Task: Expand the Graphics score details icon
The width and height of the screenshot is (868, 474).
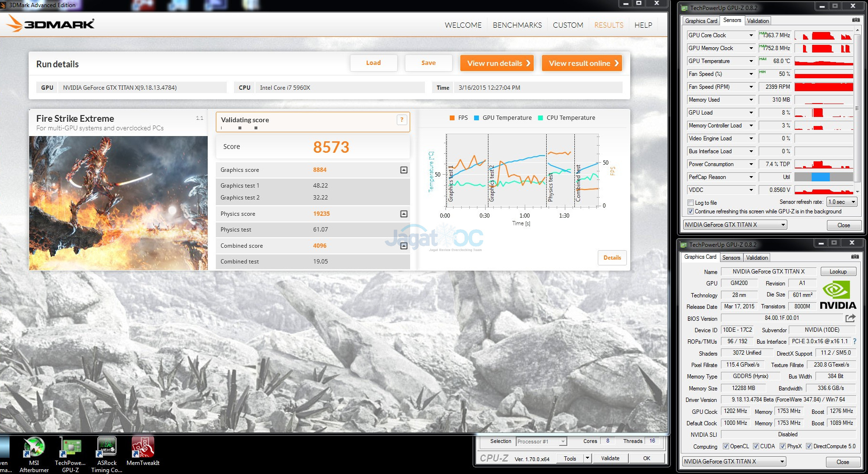Action: pos(404,170)
